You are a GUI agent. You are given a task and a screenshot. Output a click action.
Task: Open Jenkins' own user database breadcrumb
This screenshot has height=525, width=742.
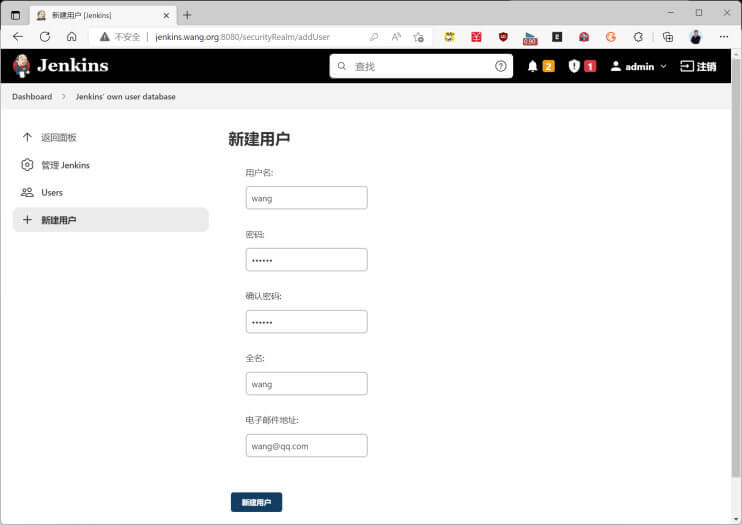125,97
